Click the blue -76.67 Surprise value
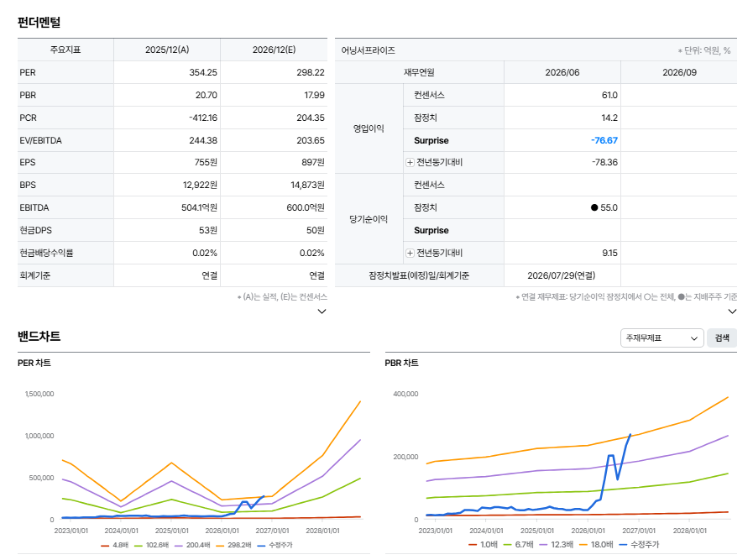Screen dimensions: 753x560 point(604,141)
